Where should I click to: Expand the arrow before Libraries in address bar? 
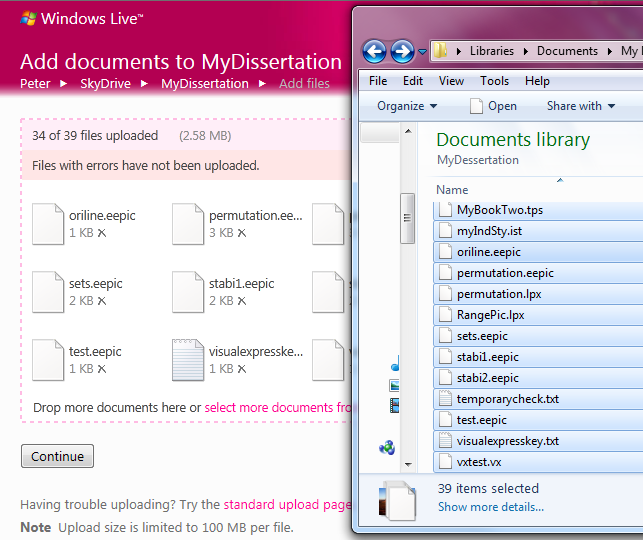click(x=458, y=51)
